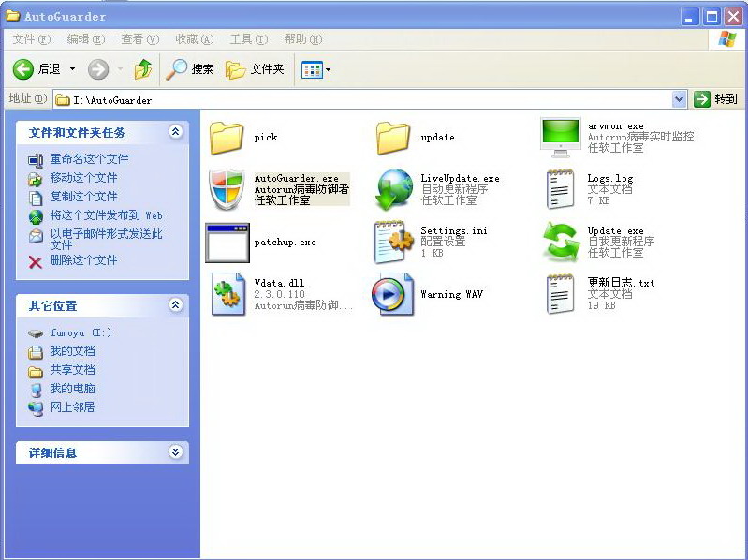Open the update folder icon
748x560 pixels.
[393, 138]
